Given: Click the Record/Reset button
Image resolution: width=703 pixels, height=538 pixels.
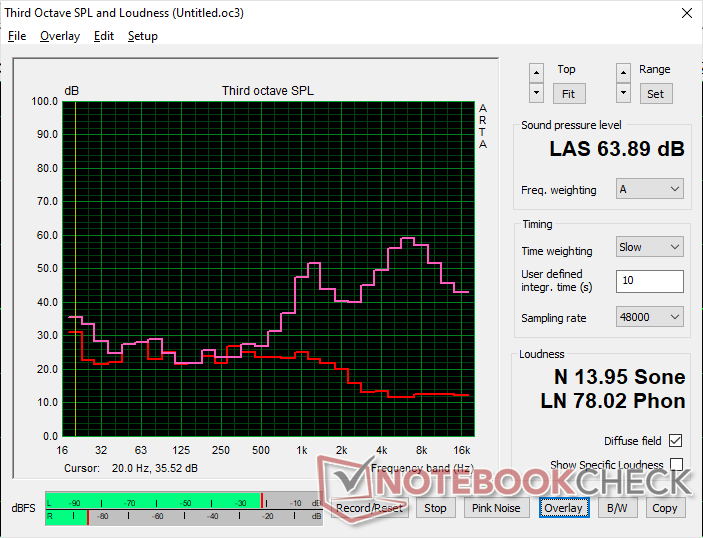Looking at the screenshot, I should 369,508.
